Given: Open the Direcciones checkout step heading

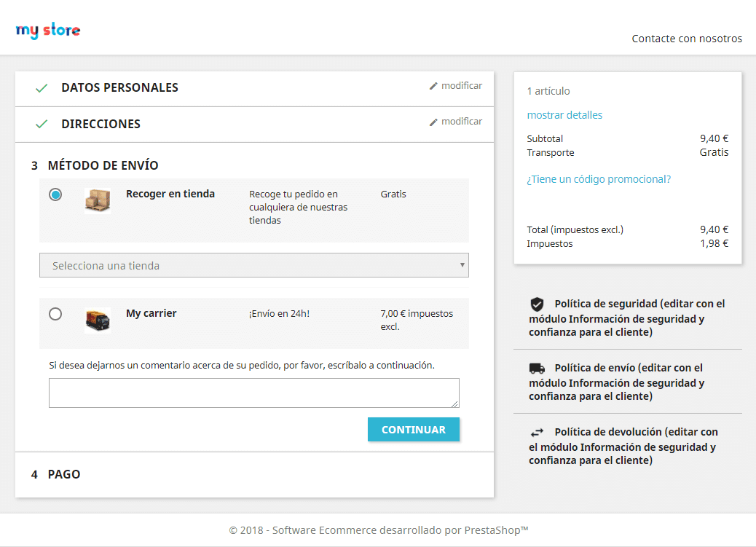Looking at the screenshot, I should (x=101, y=124).
